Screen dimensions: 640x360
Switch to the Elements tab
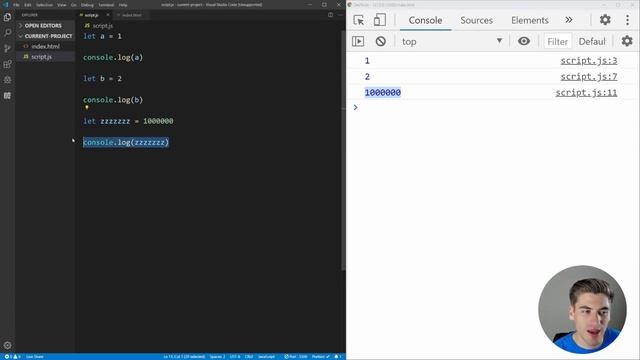tap(530, 20)
